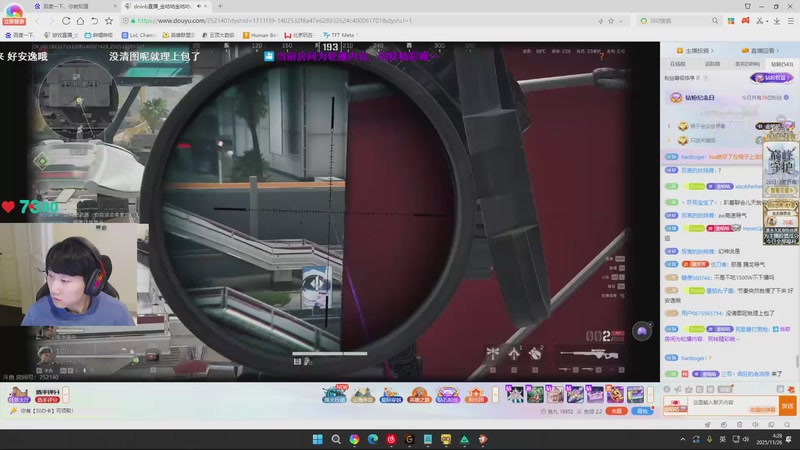This screenshot has width=800, height=450.
Task: Click the purple round floating button in the player
Action: click(642, 332)
